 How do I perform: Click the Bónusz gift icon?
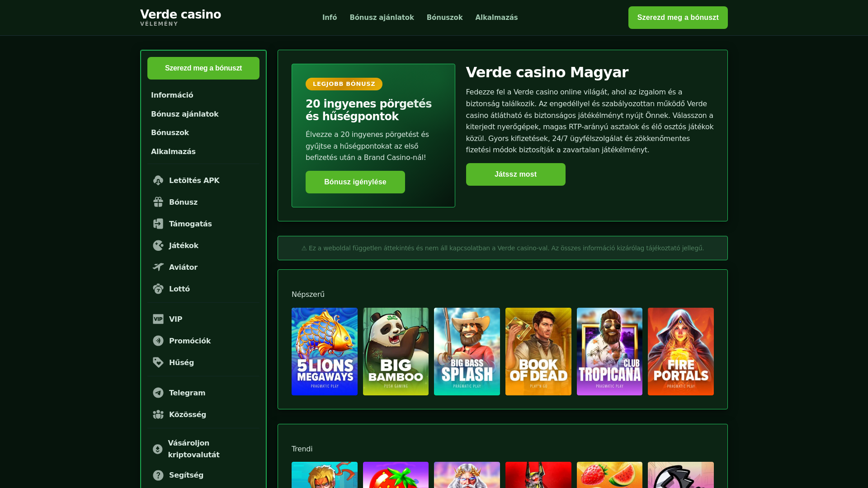pyautogui.click(x=158, y=202)
